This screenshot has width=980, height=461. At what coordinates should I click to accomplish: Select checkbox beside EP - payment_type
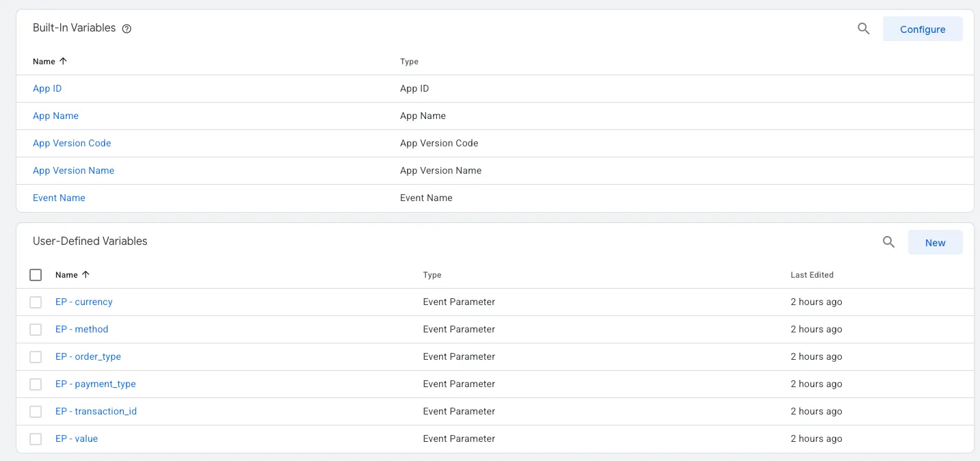36,384
